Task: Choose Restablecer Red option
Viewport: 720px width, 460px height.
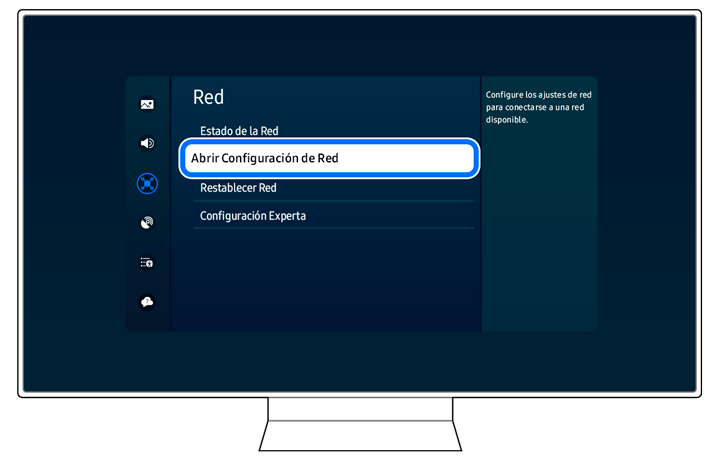Action: click(x=334, y=188)
